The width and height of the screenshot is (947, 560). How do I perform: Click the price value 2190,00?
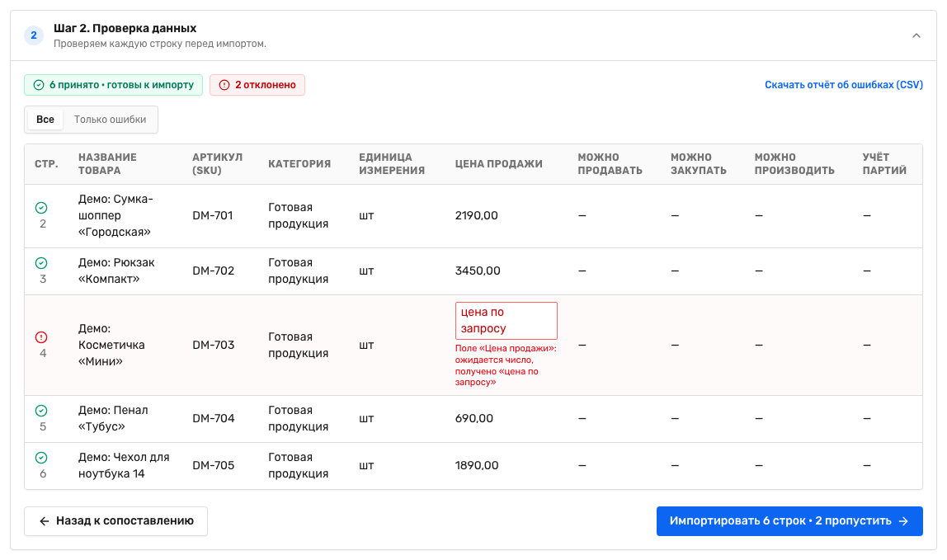477,215
